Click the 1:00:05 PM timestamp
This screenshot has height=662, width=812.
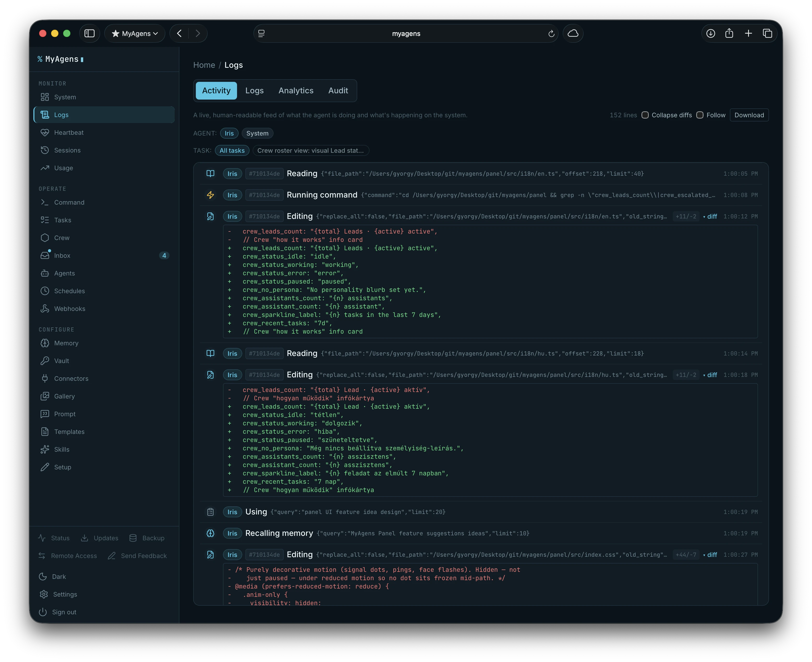tap(740, 174)
